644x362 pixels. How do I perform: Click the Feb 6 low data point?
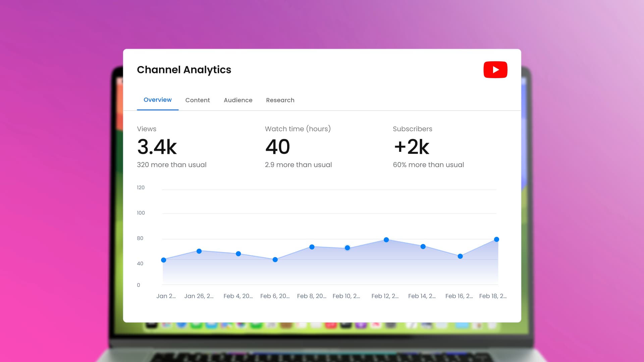click(275, 259)
